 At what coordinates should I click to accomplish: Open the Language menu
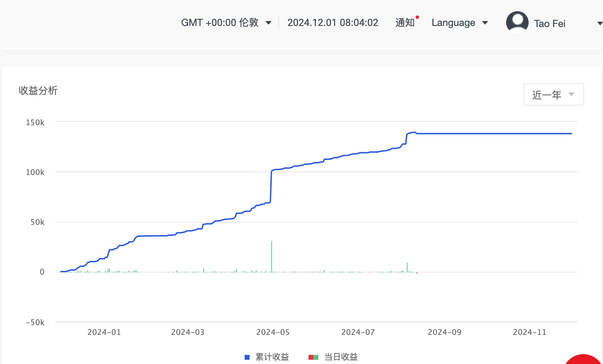pyautogui.click(x=453, y=23)
